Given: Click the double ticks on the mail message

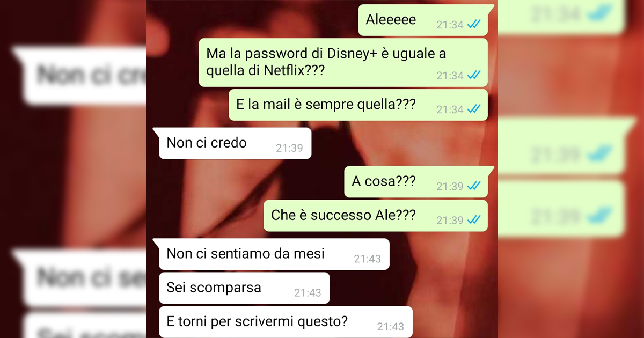Looking at the screenshot, I should pyautogui.click(x=473, y=109).
